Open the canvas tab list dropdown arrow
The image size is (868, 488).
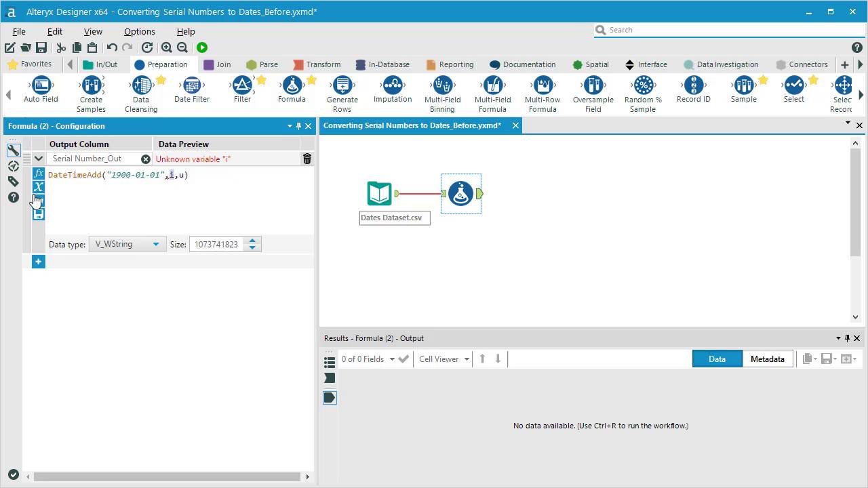pyautogui.click(x=848, y=123)
